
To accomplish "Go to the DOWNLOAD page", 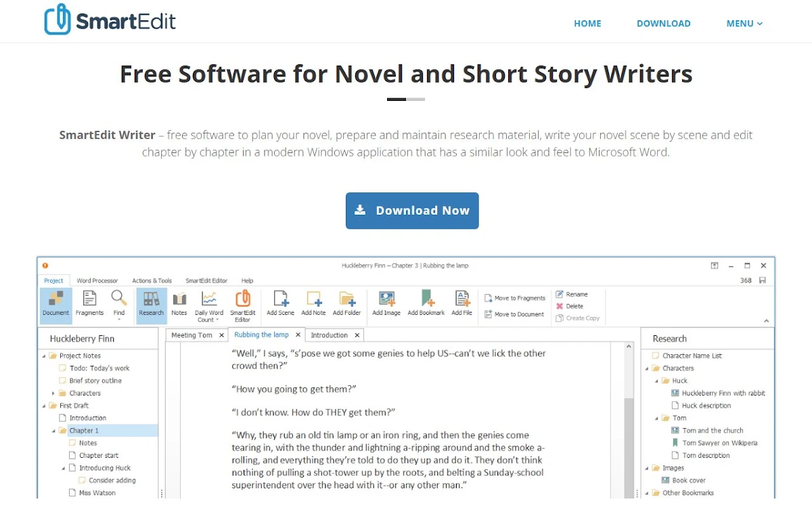I will point(663,23).
